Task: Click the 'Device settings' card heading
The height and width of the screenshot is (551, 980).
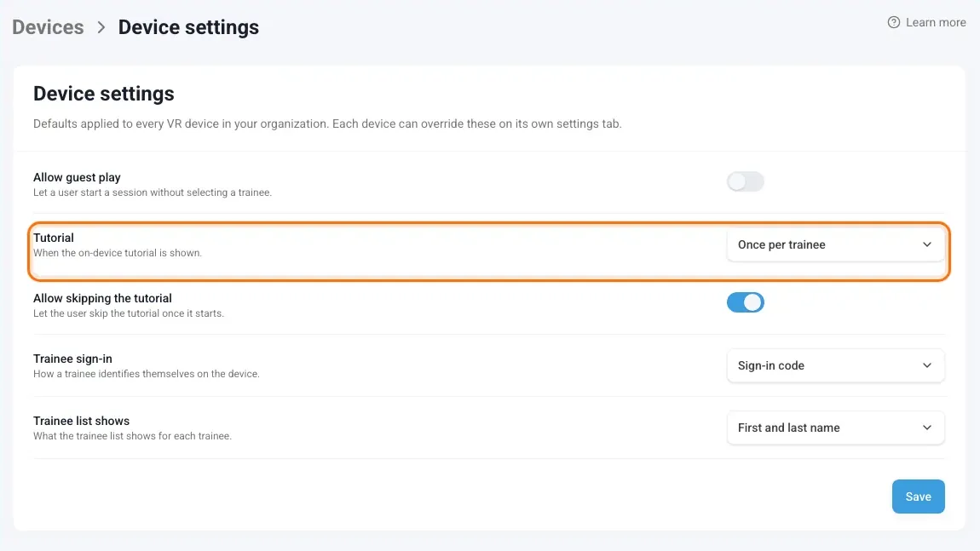Action: point(104,94)
